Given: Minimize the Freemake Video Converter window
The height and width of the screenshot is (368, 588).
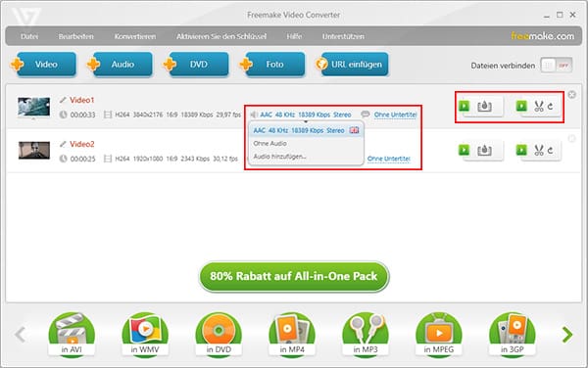Looking at the screenshot, I should pyautogui.click(x=547, y=16).
